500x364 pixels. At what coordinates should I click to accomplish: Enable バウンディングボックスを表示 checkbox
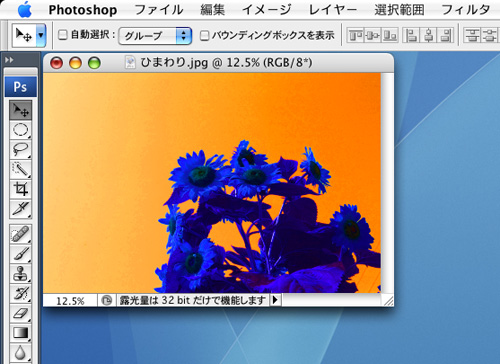point(204,35)
